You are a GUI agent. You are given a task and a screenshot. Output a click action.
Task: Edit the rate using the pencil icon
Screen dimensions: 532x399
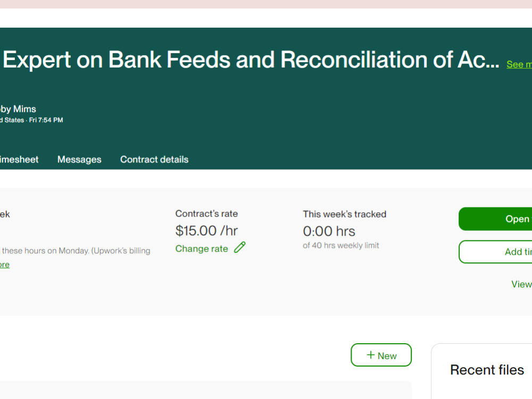(x=239, y=248)
